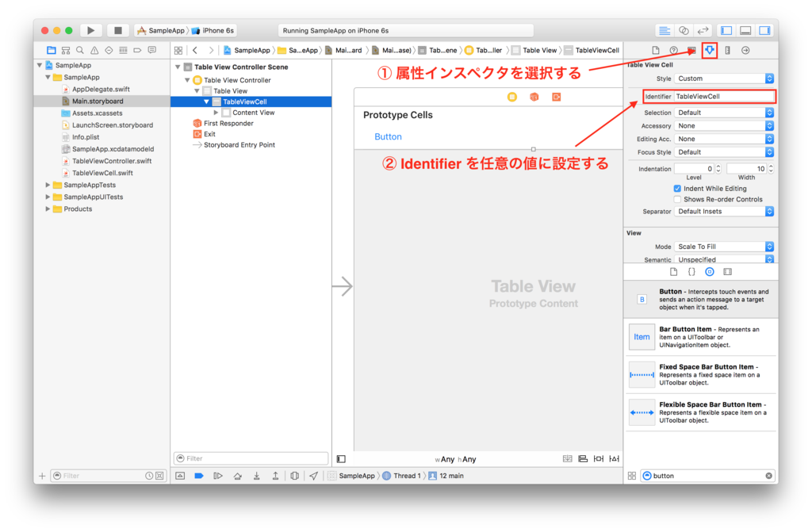Select TableViewCell.swift file
812x532 pixels.
(x=102, y=173)
